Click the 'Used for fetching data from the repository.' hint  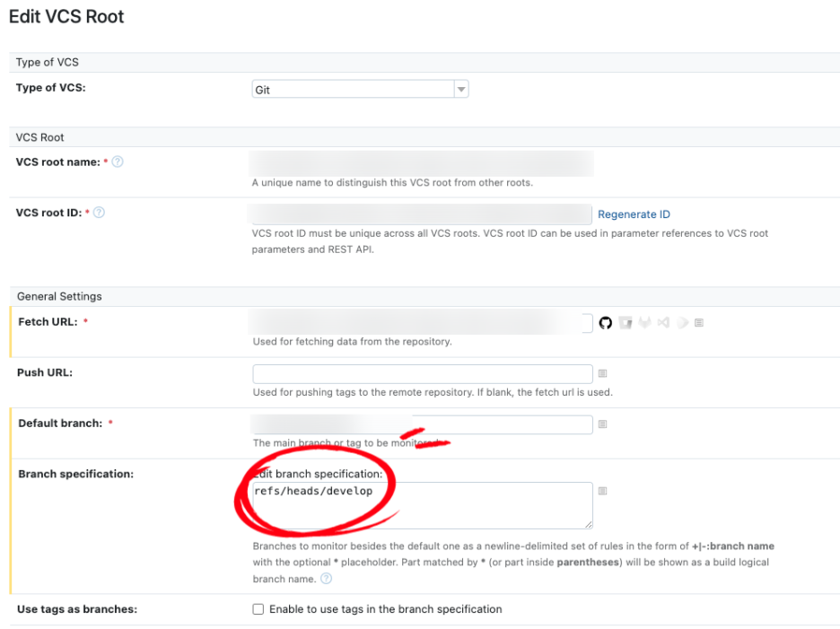point(353,341)
